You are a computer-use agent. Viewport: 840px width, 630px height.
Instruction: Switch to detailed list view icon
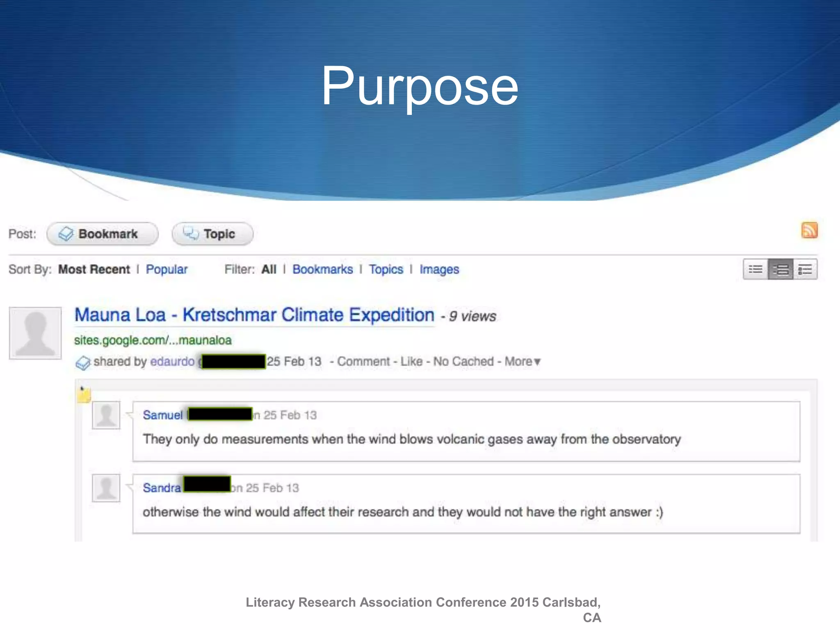pyautogui.click(x=805, y=269)
